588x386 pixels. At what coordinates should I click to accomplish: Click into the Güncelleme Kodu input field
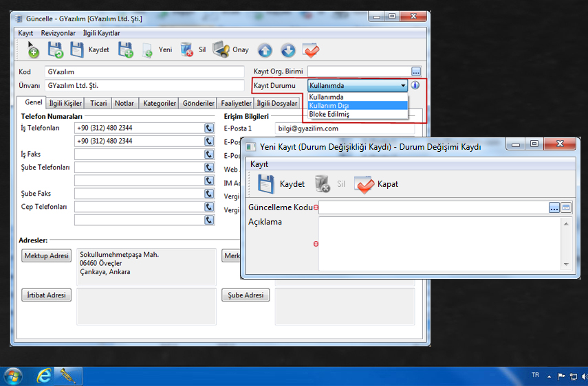point(433,207)
